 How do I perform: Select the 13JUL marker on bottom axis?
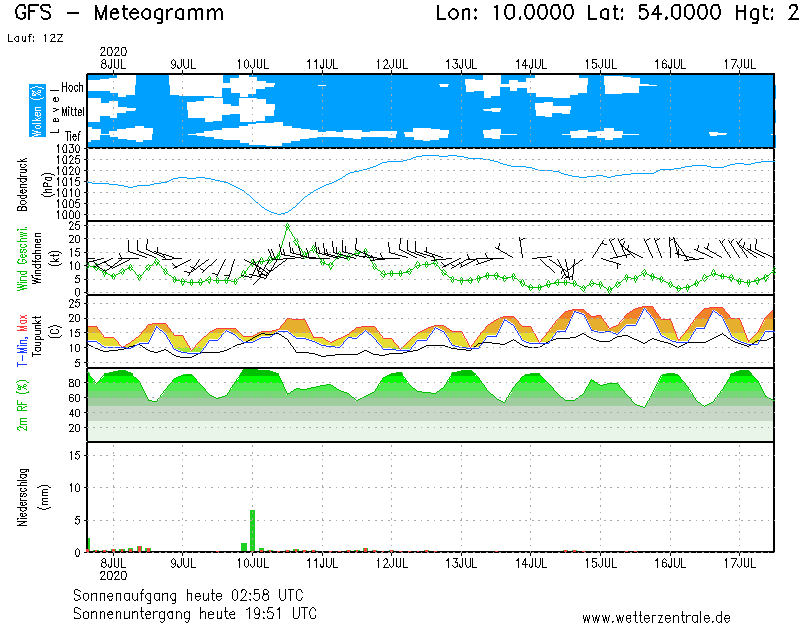461,564
